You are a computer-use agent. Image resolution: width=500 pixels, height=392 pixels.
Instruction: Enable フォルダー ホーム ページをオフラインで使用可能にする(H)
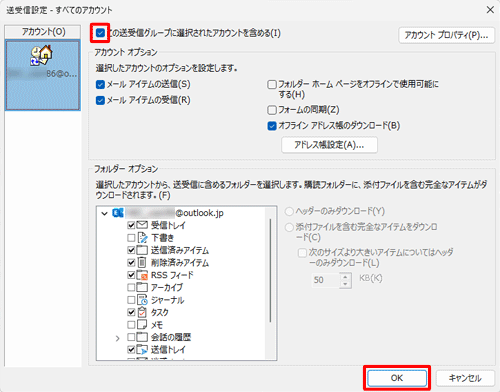click(272, 84)
